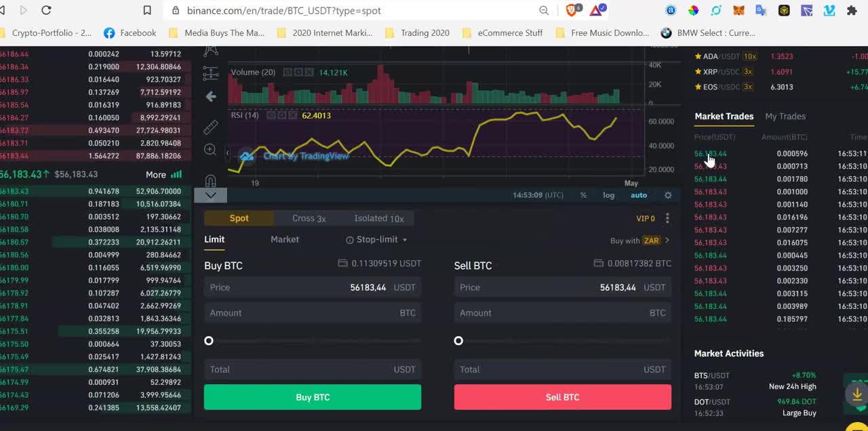Viewport: 868px width, 431px height.
Task: Open the Stop-limit order type dropdown
Action: click(x=376, y=240)
